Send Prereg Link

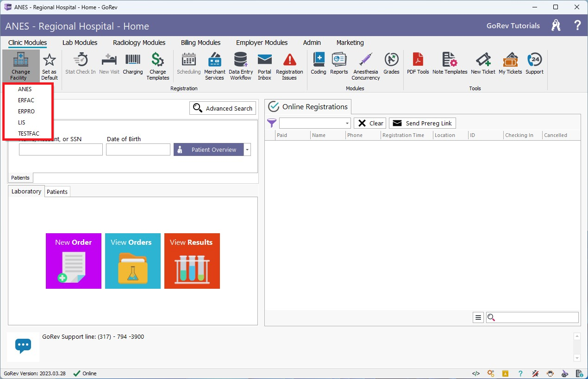pyautogui.click(x=422, y=123)
